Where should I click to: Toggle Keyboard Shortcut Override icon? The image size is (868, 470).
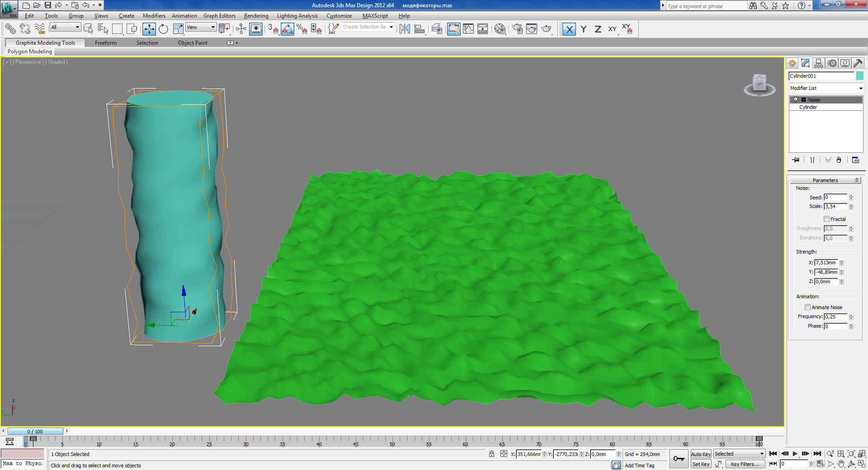coord(256,29)
